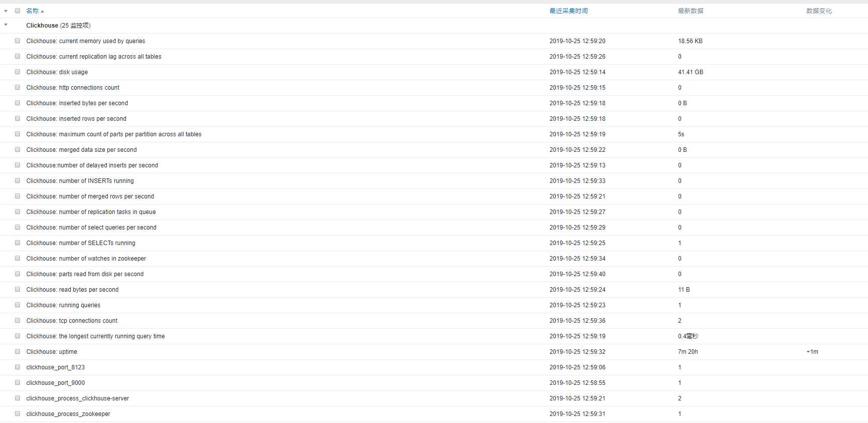Click the '18.56 KB' memory value
This screenshot has height=423, width=868.
[690, 41]
